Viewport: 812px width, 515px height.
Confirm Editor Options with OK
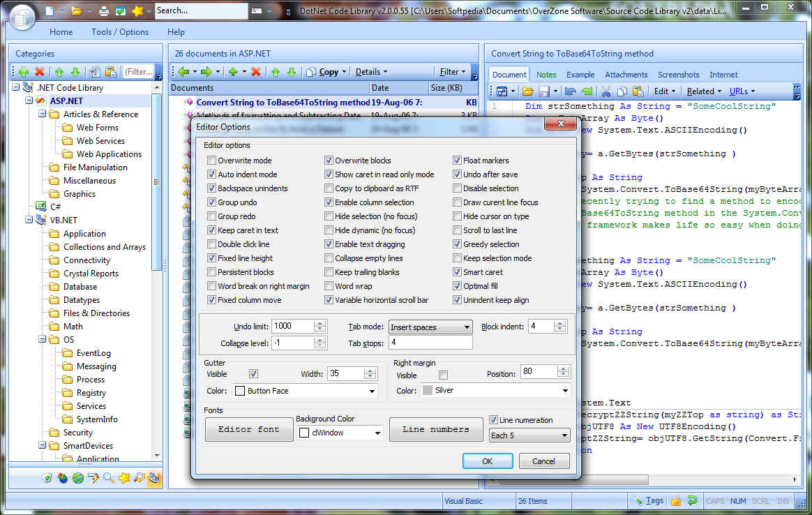click(x=488, y=461)
